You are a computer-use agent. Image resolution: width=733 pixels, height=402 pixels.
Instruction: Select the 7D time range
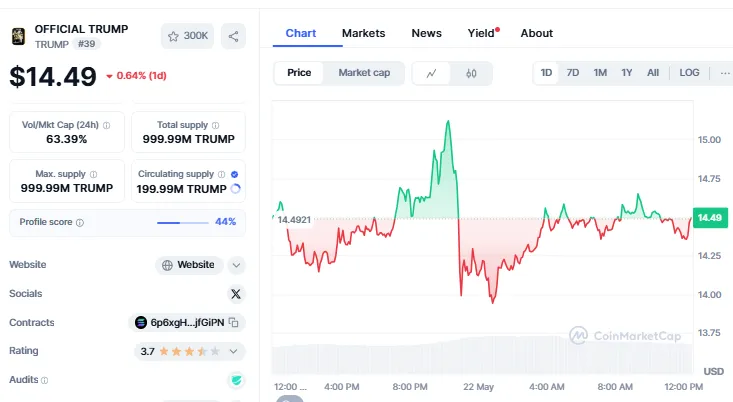573,73
